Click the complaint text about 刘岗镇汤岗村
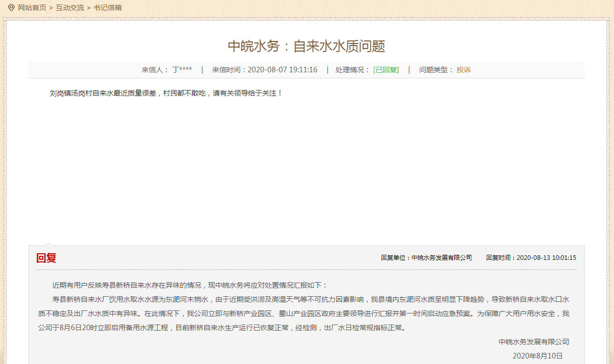Viewport: 614px width, 364px height. pyautogui.click(x=166, y=93)
